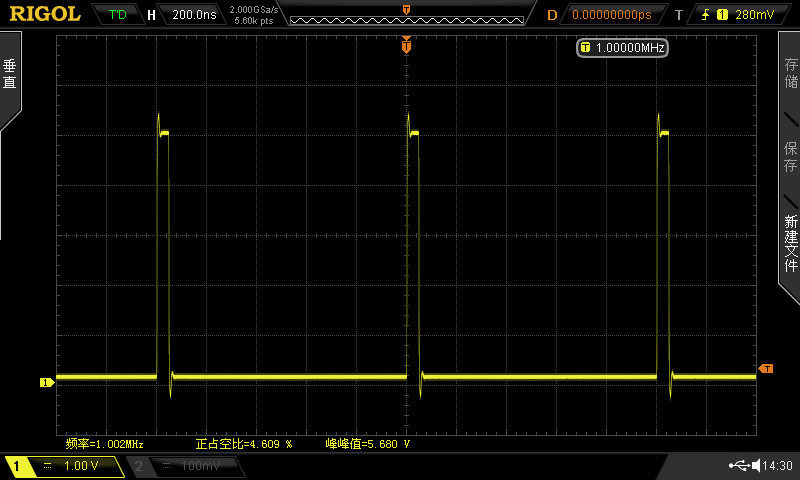Click the trigger channel 1 badge in the header
Screen dimensions: 800x480
722,15
